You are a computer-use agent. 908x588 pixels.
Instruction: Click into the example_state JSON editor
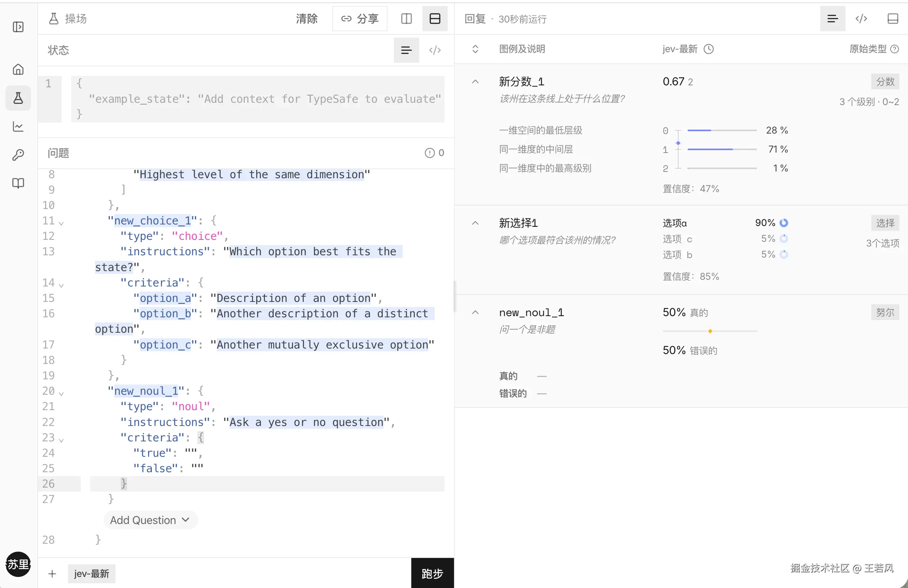[x=258, y=99]
